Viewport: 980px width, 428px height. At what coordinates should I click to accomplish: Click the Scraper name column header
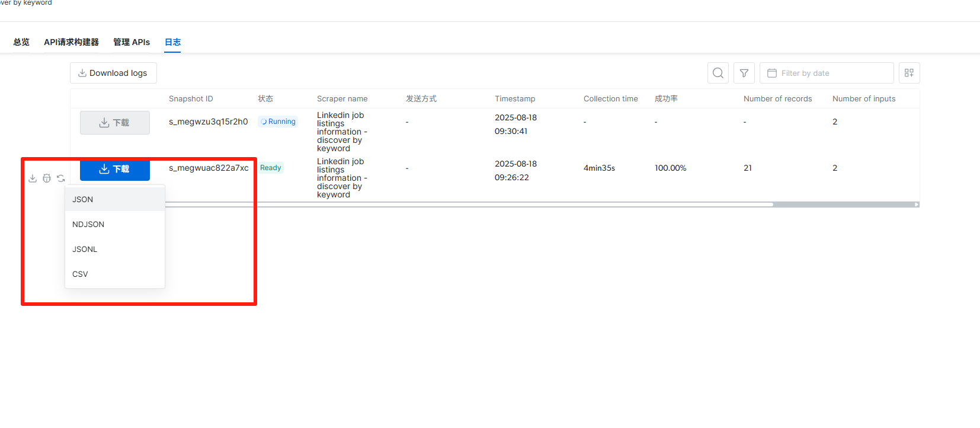pos(342,99)
